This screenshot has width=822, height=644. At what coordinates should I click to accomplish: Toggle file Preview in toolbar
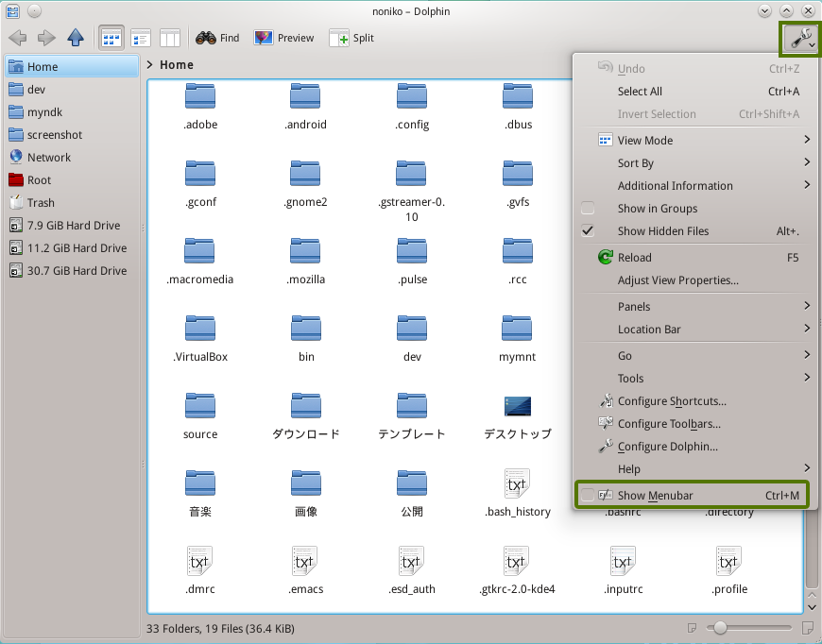pyautogui.click(x=283, y=38)
